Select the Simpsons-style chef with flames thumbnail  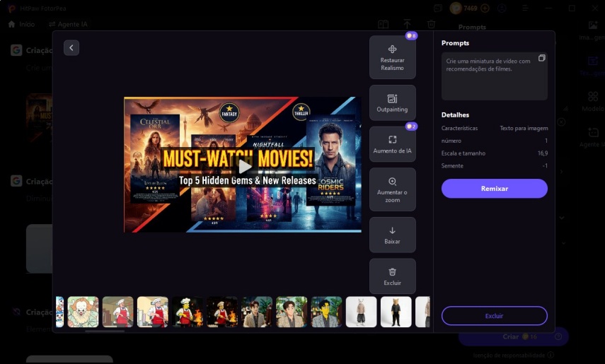188,312
